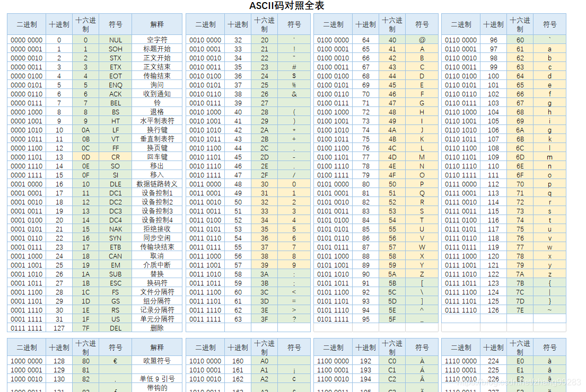
Task: Click the question mark symbol cell
Action: [294, 319]
